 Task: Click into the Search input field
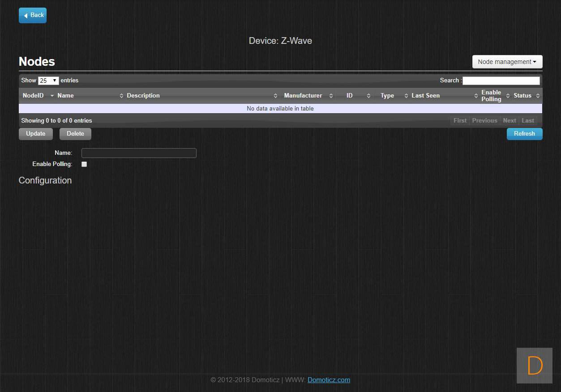pyautogui.click(x=501, y=81)
